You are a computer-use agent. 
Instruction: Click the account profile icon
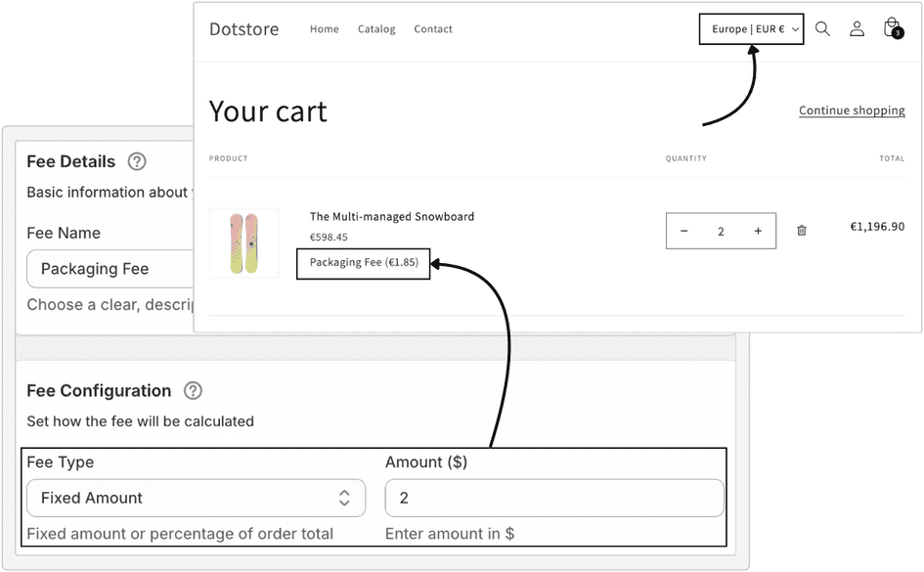click(x=857, y=28)
